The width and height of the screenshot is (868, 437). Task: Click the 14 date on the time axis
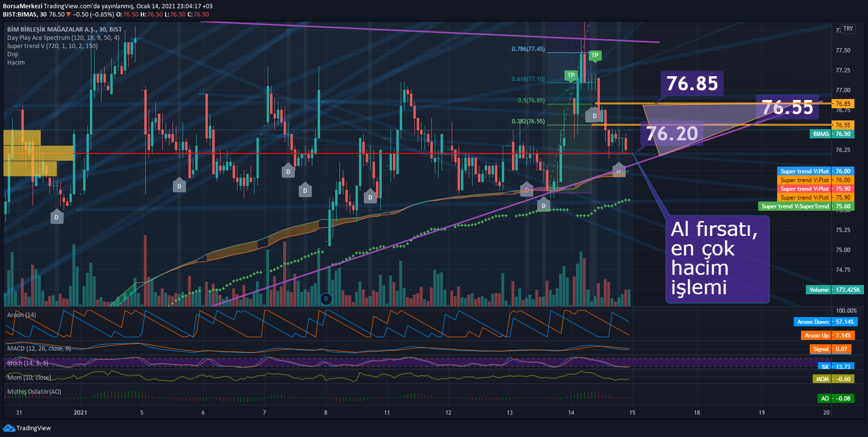[571, 412]
